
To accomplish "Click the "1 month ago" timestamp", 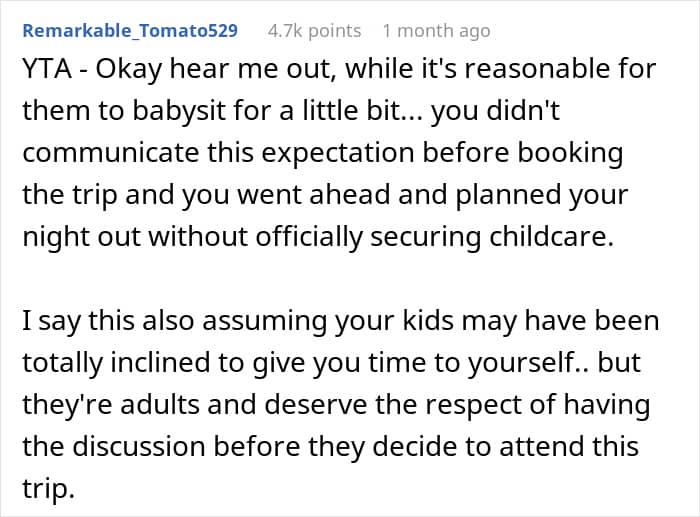I will pyautogui.click(x=437, y=31).
